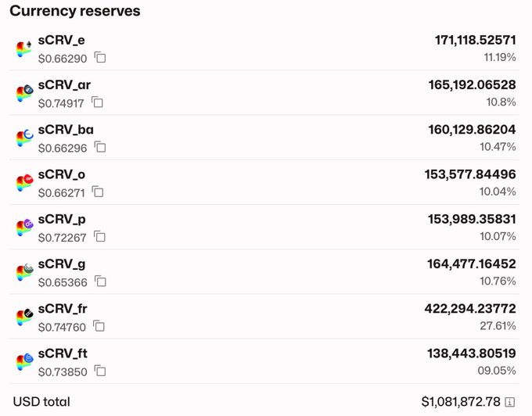Click the sCRV_ft token name
The height and width of the screenshot is (416, 532).
63,353
